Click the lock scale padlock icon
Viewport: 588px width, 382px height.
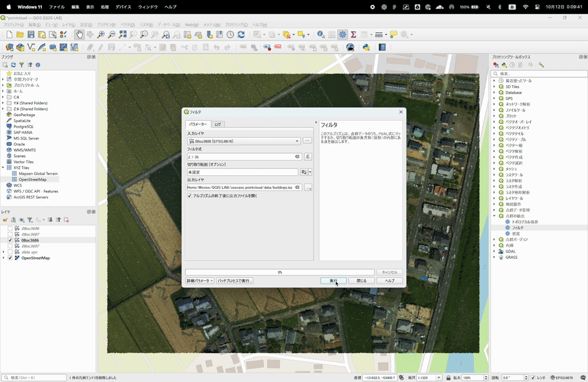[x=449, y=377]
